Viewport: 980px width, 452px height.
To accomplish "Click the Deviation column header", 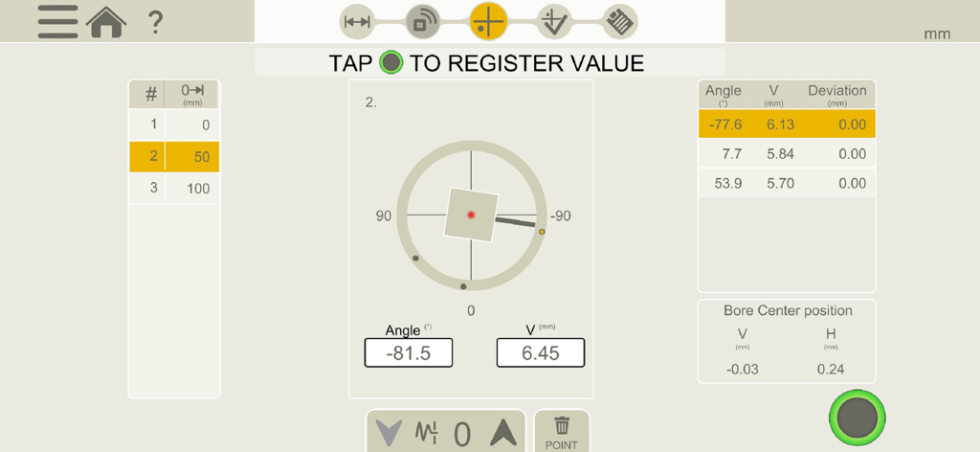I will pyautogui.click(x=836, y=95).
